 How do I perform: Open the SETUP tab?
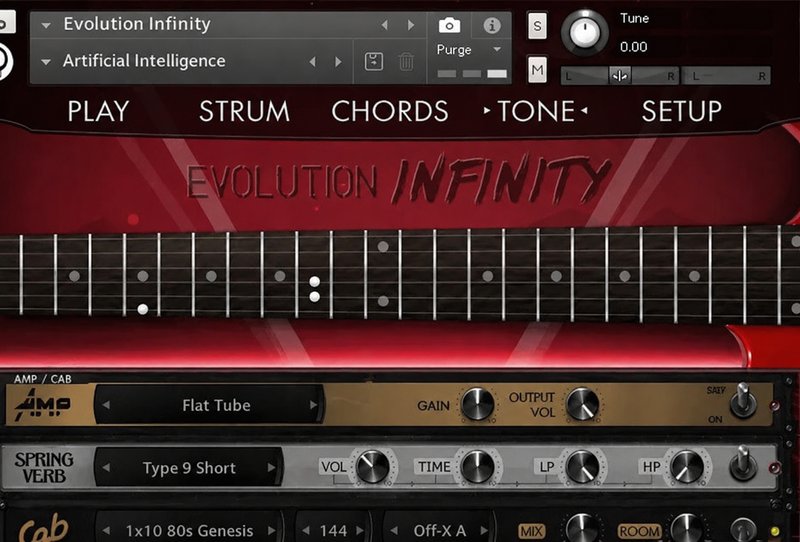point(682,111)
